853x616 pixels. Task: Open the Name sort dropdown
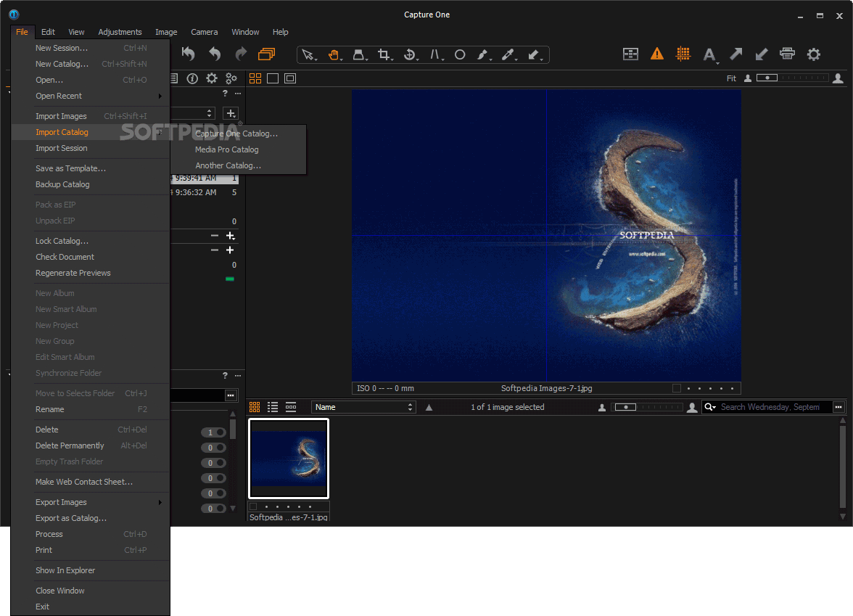pos(363,407)
